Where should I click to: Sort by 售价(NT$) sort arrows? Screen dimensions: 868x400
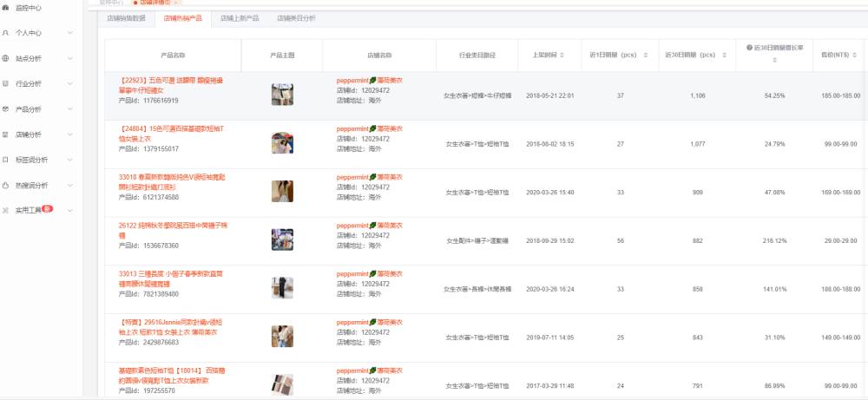pyautogui.click(x=855, y=56)
